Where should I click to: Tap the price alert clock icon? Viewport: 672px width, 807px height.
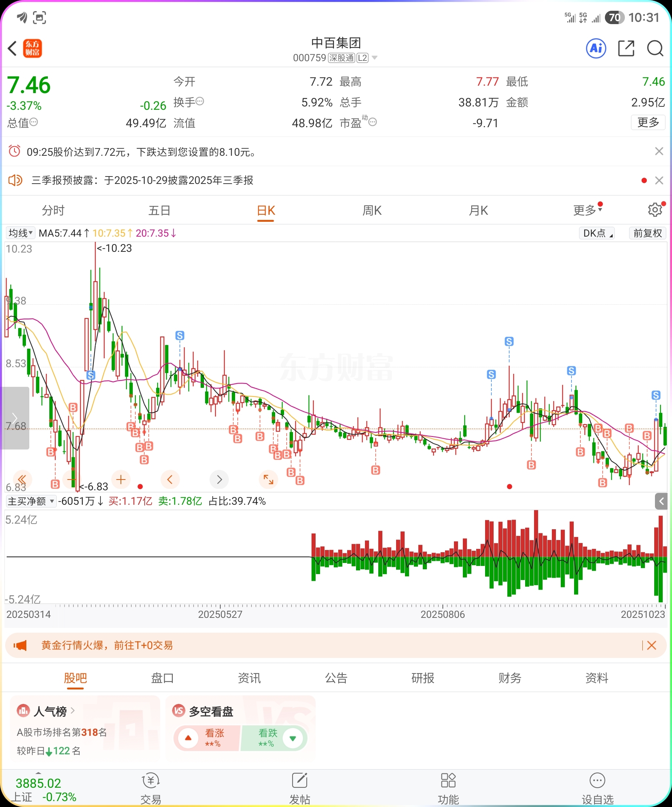click(14, 151)
